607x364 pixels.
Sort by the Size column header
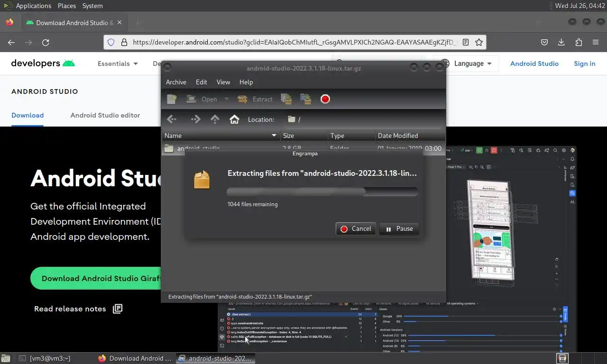[303, 136]
